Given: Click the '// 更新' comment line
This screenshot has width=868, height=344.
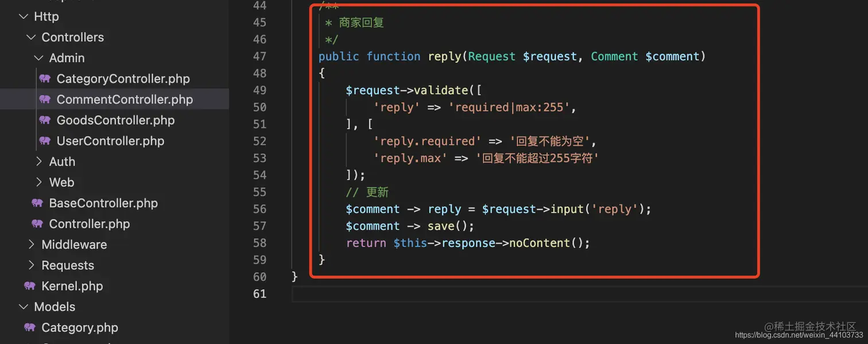Looking at the screenshot, I should tap(367, 192).
